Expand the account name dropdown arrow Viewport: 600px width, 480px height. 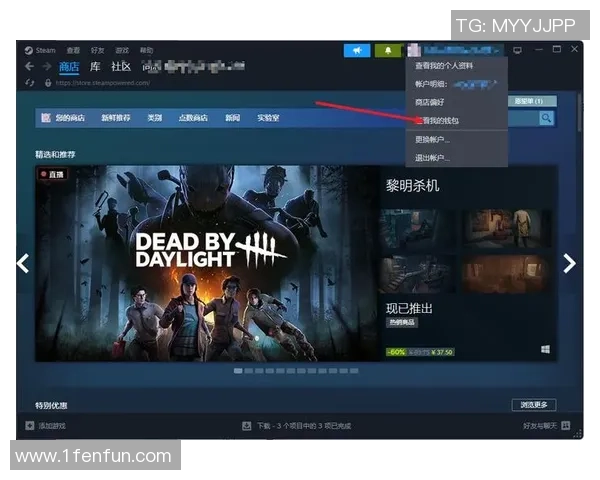(x=497, y=51)
